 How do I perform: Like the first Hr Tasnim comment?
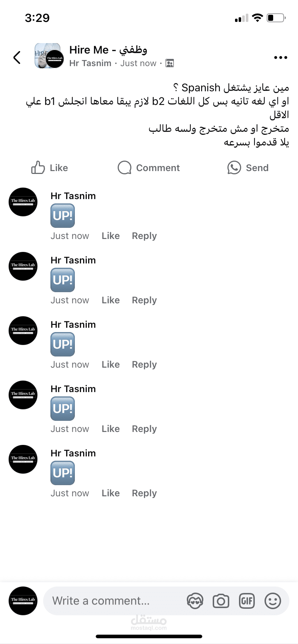(110, 236)
